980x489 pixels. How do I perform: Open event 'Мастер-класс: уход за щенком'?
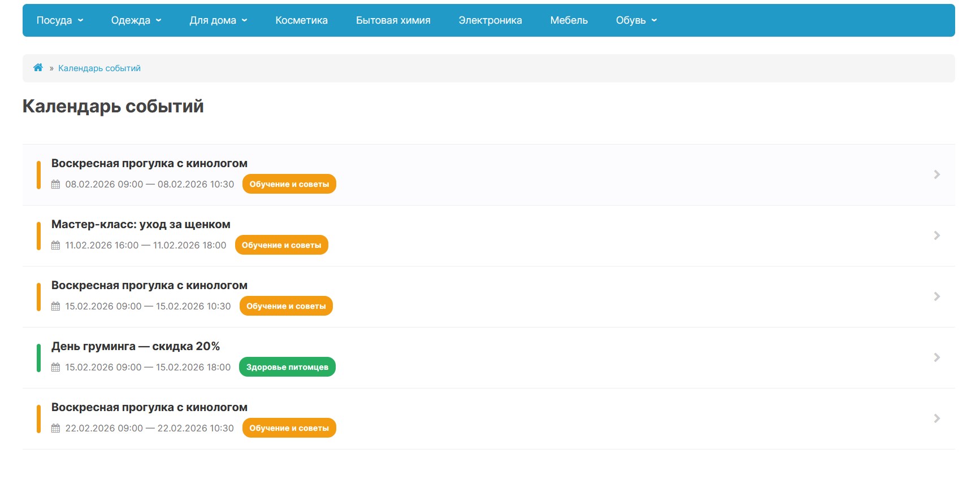141,224
